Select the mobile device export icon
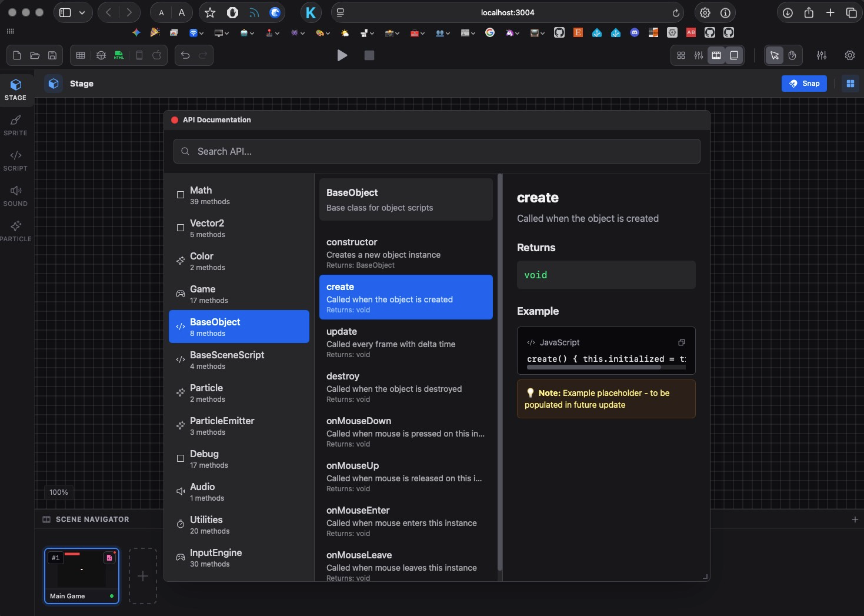 click(x=139, y=55)
